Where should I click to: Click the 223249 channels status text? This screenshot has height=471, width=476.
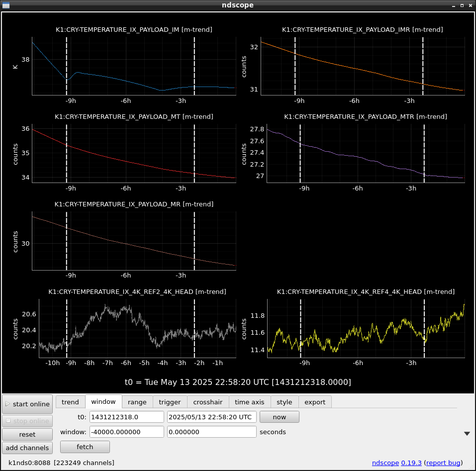click(x=84, y=463)
